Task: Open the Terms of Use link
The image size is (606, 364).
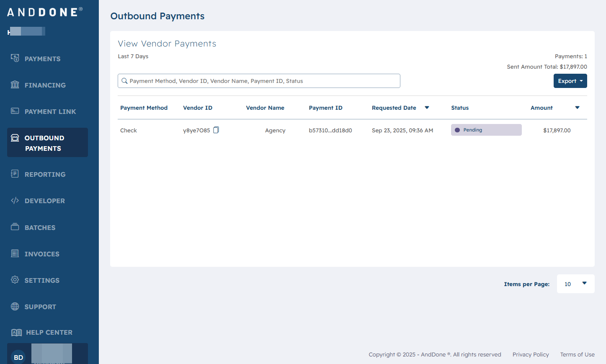Action: click(578, 354)
